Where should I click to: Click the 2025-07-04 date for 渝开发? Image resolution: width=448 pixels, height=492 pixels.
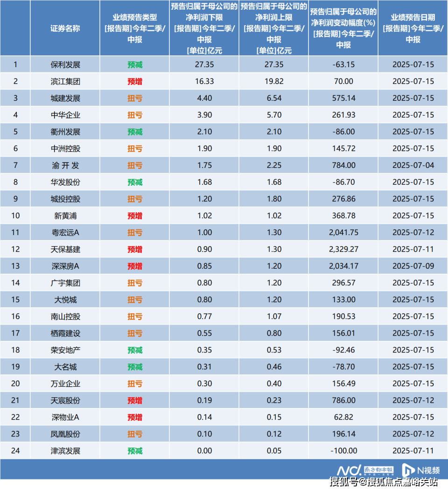tap(413, 165)
